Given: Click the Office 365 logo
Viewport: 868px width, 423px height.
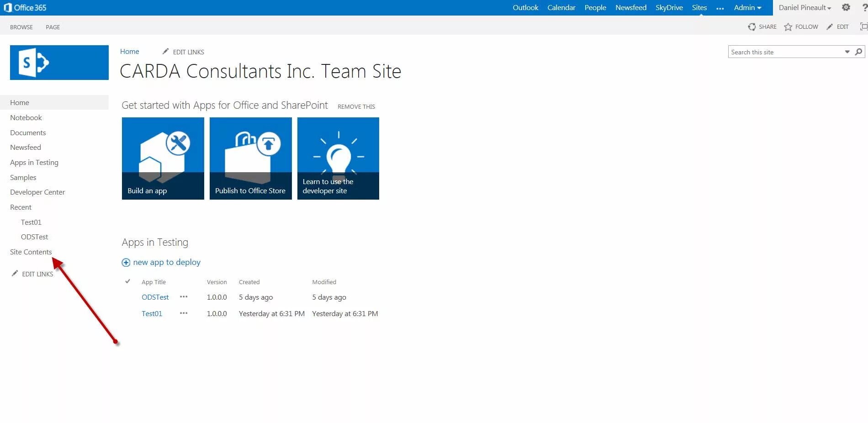Looking at the screenshot, I should 25,8.
